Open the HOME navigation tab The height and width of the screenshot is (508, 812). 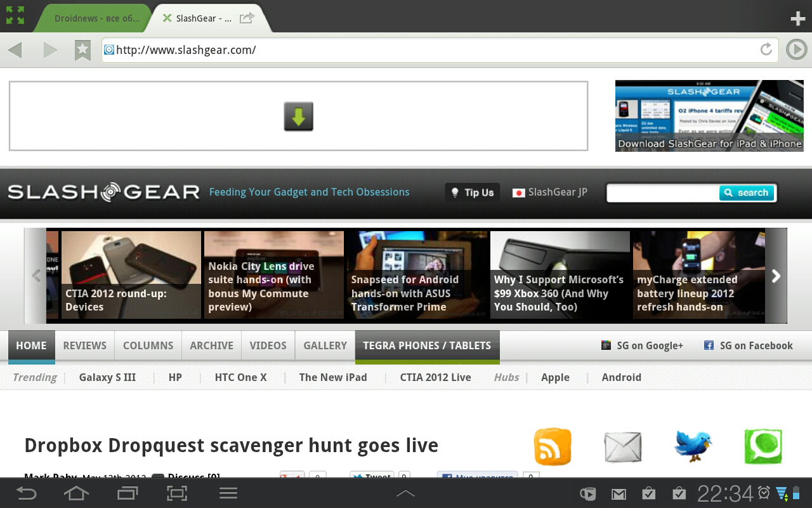click(x=32, y=346)
